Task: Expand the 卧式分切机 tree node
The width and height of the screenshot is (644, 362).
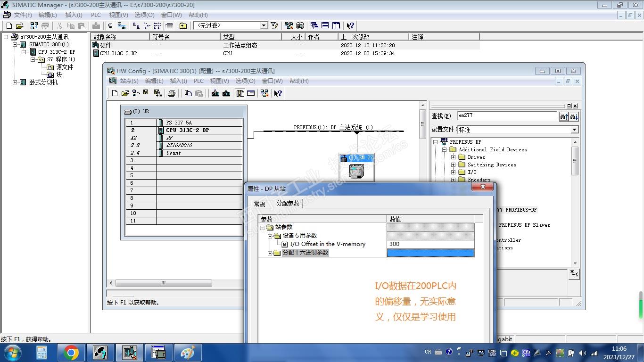Action: [x=15, y=82]
